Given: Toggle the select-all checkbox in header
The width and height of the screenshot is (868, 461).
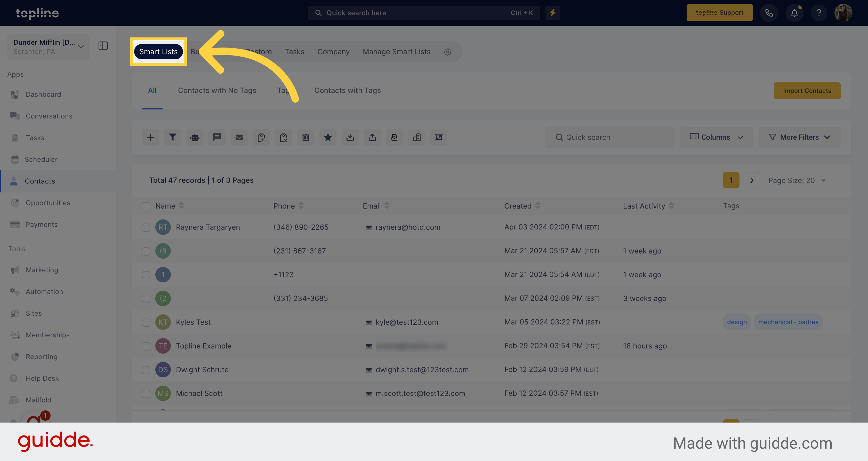Looking at the screenshot, I should click(146, 205).
